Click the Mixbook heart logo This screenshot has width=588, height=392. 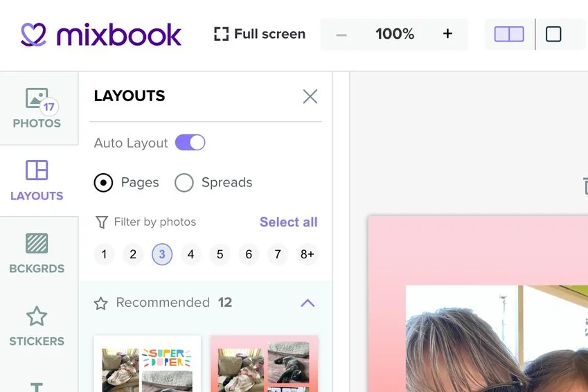click(33, 35)
